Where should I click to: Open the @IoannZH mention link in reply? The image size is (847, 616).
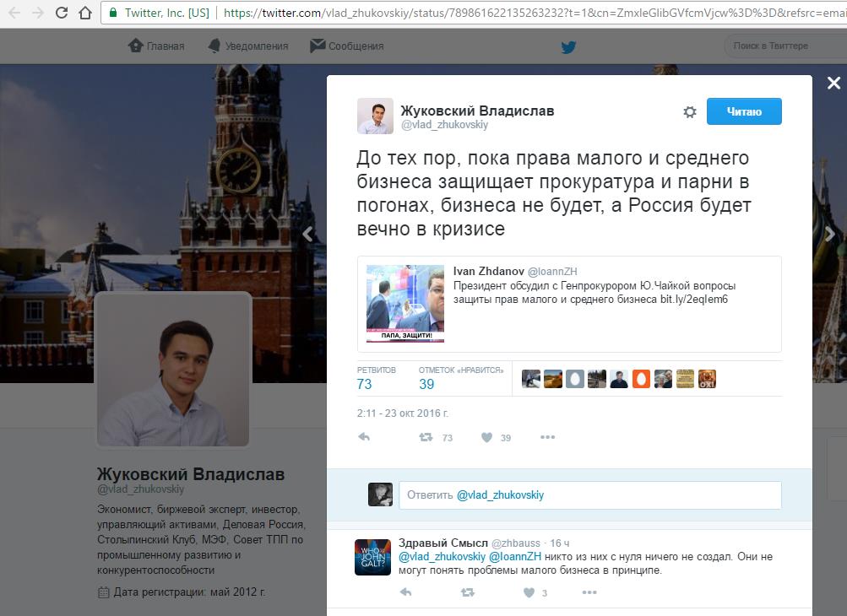pos(515,557)
